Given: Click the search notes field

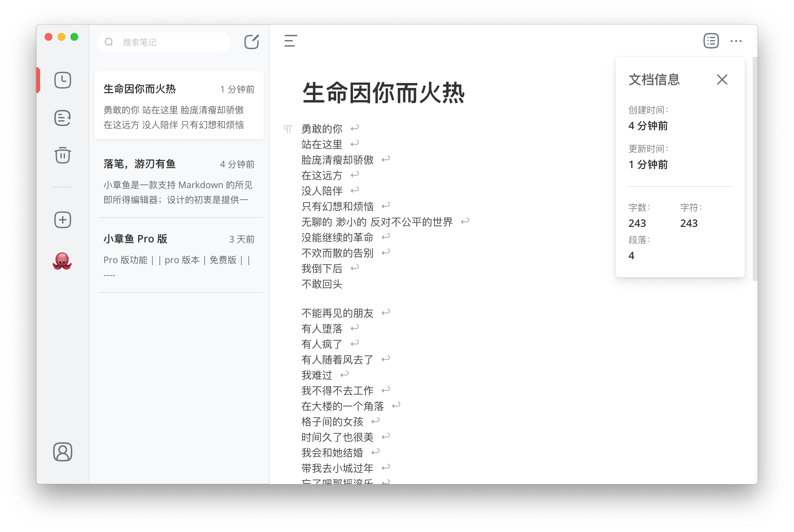Looking at the screenshot, I should point(164,42).
